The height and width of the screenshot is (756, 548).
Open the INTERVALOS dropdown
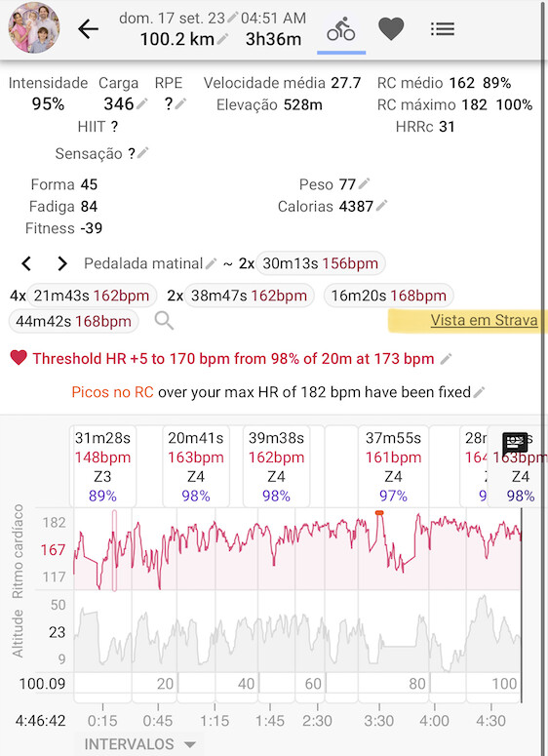[x=139, y=744]
